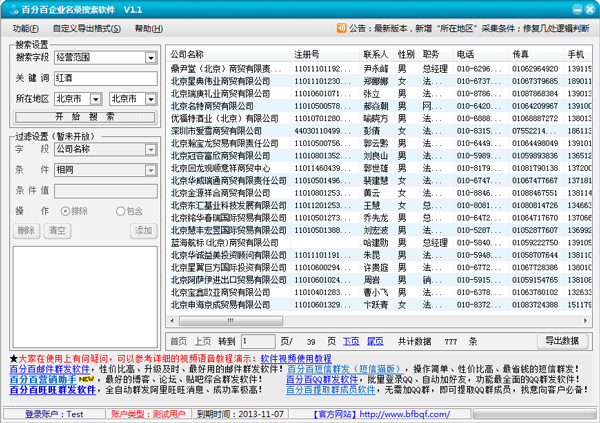Open the 软件视频使用教程 link
The image size is (600, 423).
[x=296, y=357]
